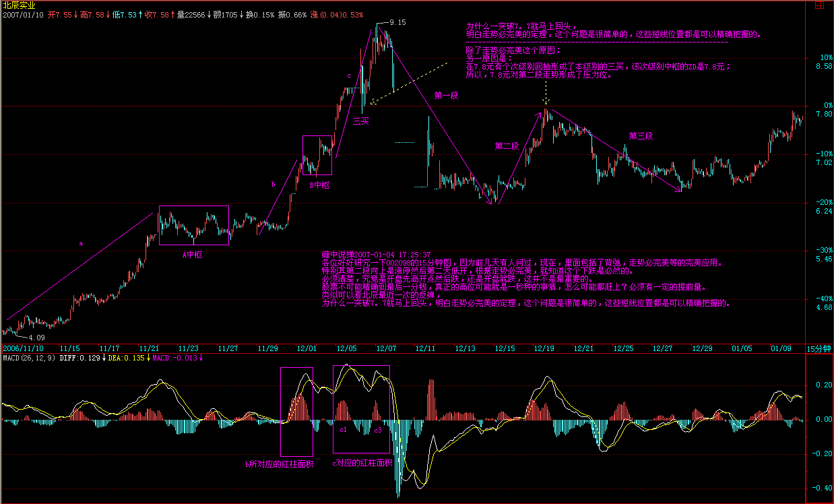Image resolution: width=834 pixels, height=504 pixels.
Task: Click the 4.09 low price marker
Action: coord(35,338)
